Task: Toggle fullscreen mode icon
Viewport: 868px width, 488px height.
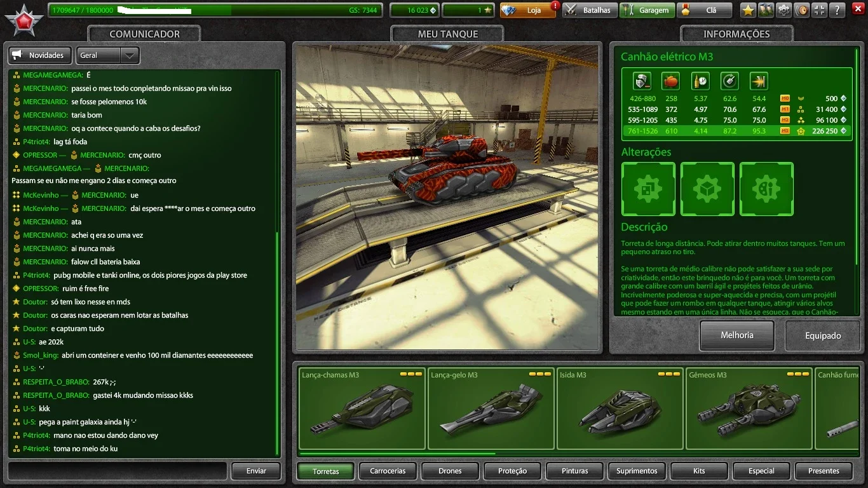Action: pyautogui.click(x=820, y=10)
